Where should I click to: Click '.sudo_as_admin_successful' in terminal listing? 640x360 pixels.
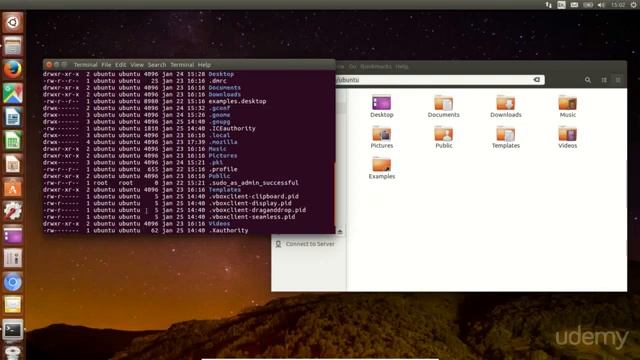[x=253, y=183]
